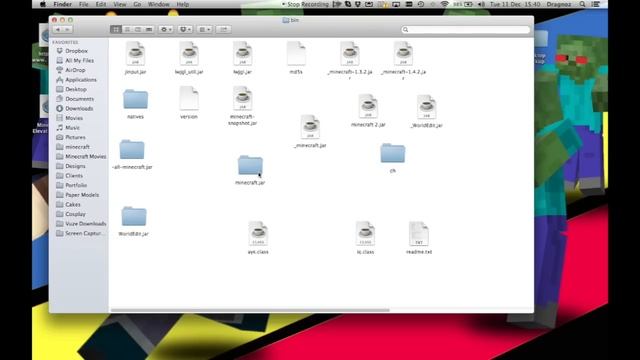Select the md5s document icon
The width and height of the screenshot is (640, 360).
(x=296, y=53)
